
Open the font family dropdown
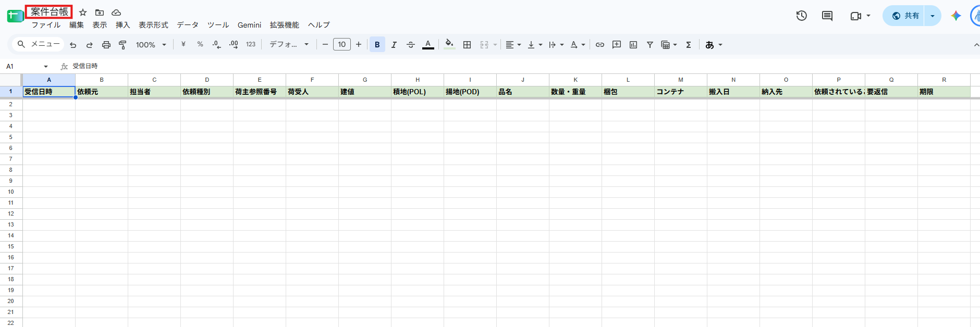pyautogui.click(x=289, y=45)
